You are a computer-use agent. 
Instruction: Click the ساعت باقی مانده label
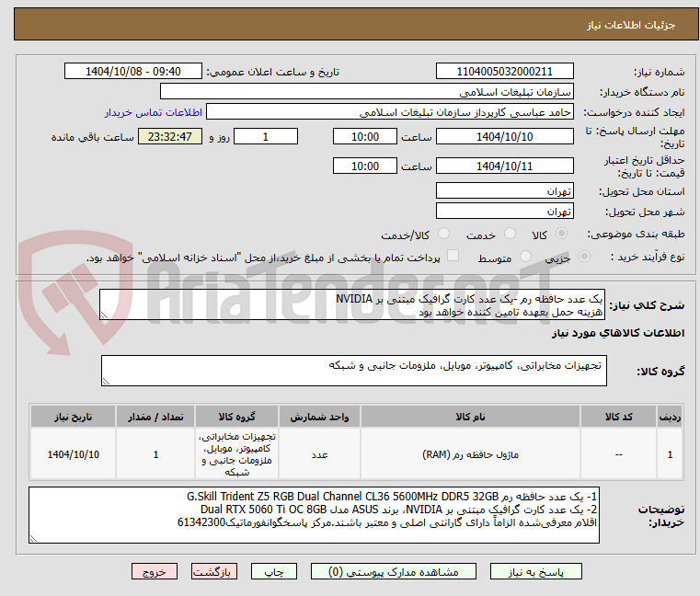coord(92,137)
